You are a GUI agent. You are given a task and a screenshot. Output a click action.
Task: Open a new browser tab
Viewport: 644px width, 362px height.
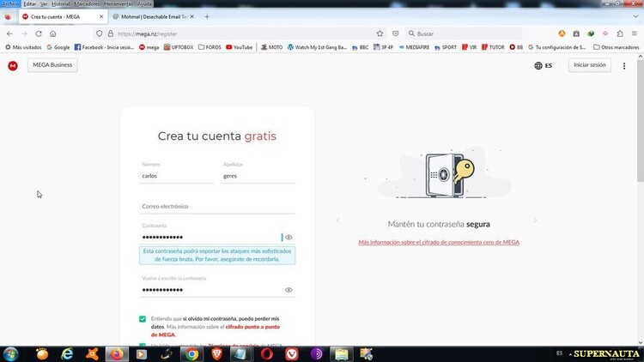[207, 17]
